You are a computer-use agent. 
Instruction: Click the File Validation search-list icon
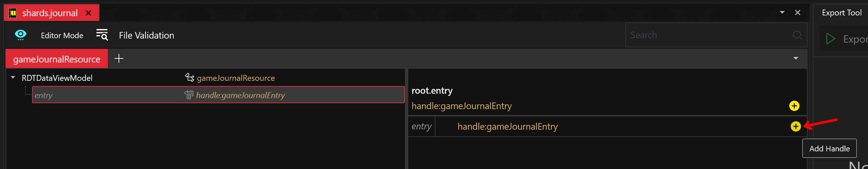102,35
